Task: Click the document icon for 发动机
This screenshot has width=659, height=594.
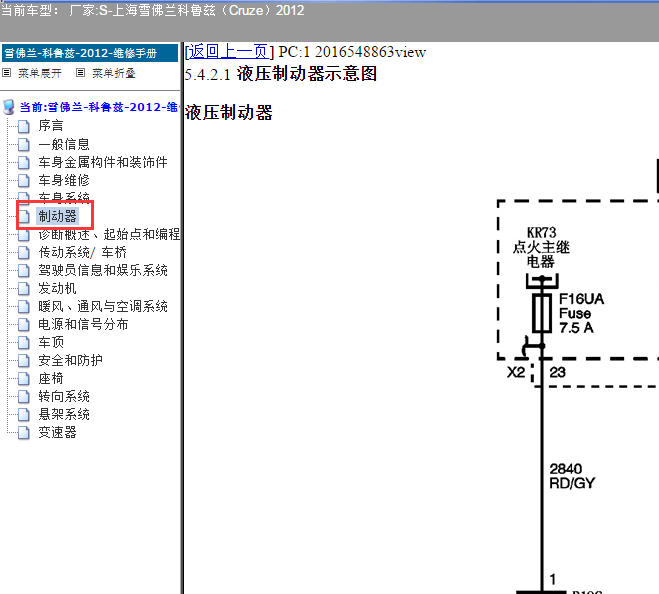Action: tap(24, 288)
